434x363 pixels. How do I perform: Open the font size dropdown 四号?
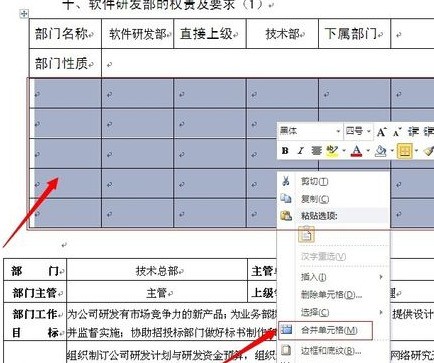(358, 131)
